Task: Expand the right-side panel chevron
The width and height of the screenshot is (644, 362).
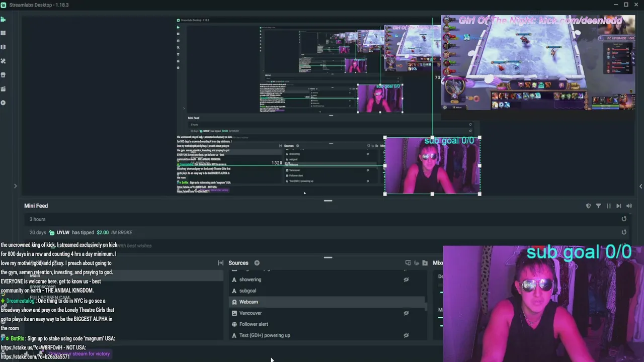Action: (640, 186)
